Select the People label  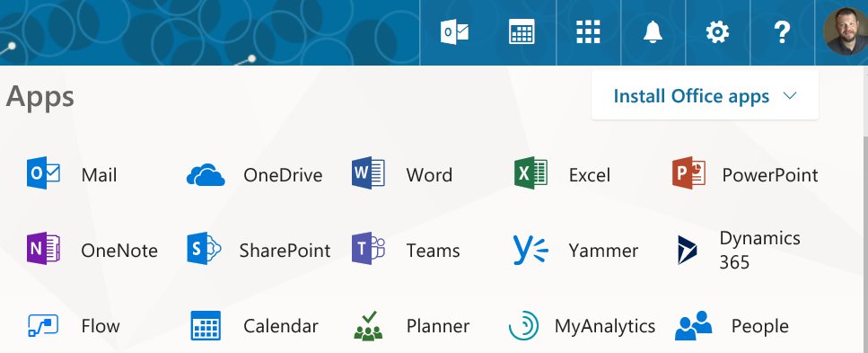[x=760, y=326]
